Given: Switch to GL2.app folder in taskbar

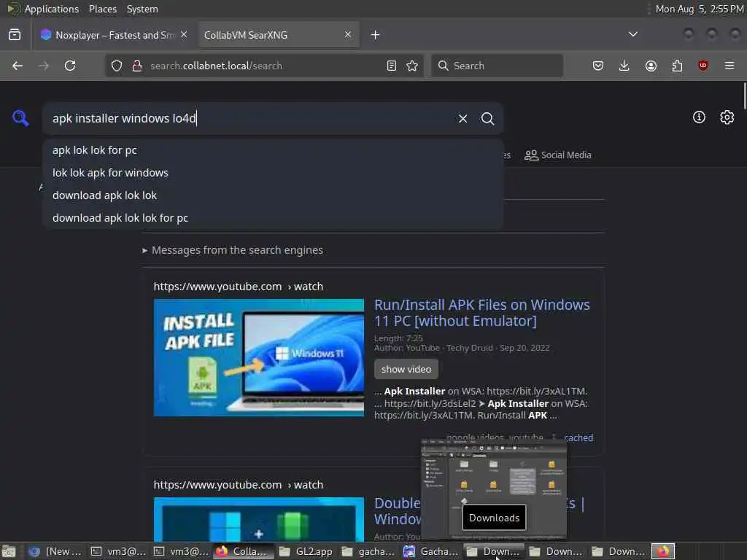Looking at the screenshot, I should (x=306, y=551).
